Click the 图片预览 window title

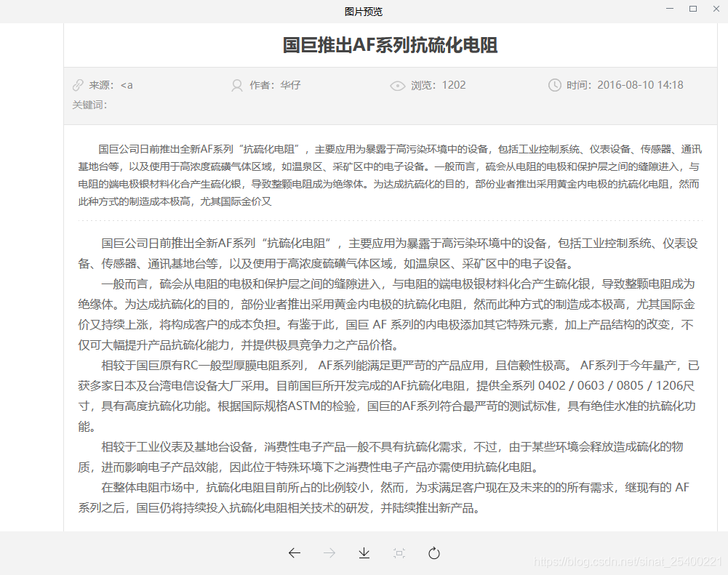364,12
